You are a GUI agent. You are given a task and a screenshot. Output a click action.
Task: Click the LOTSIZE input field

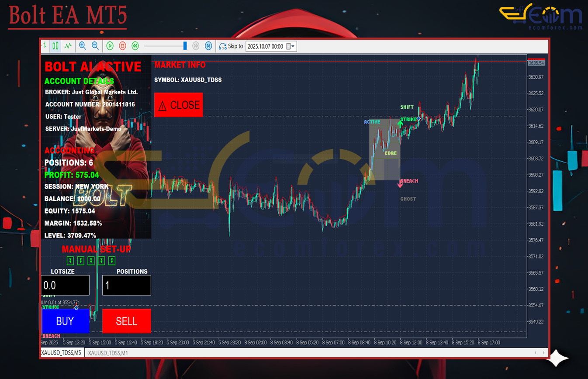[65, 285]
